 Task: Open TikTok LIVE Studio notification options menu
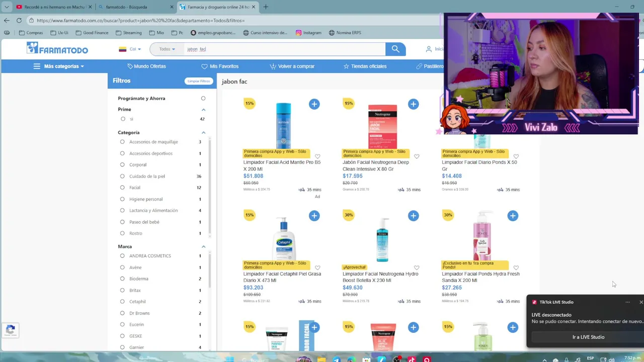tap(627, 302)
